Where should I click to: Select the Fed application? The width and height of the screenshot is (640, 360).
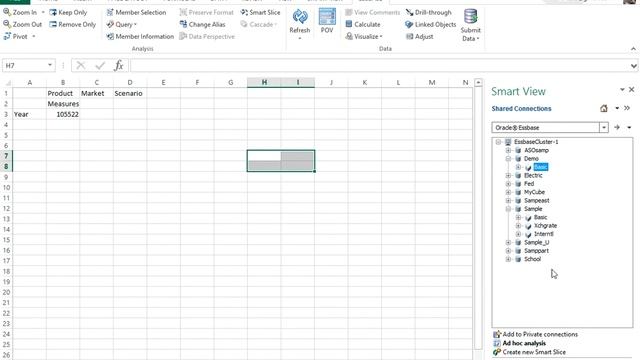click(x=529, y=184)
